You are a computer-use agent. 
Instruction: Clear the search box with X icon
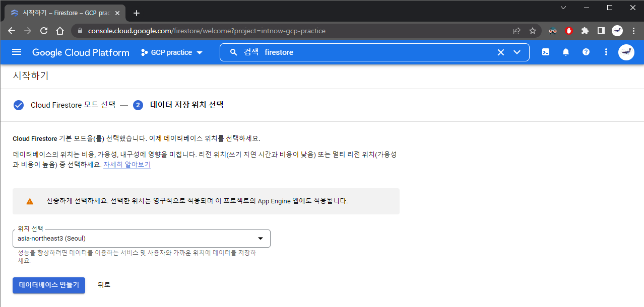(x=501, y=52)
